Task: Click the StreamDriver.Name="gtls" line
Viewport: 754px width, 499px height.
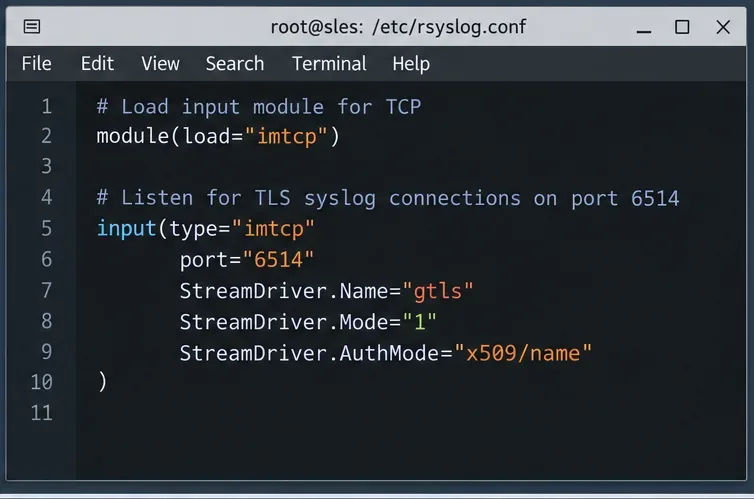Action: 327,291
